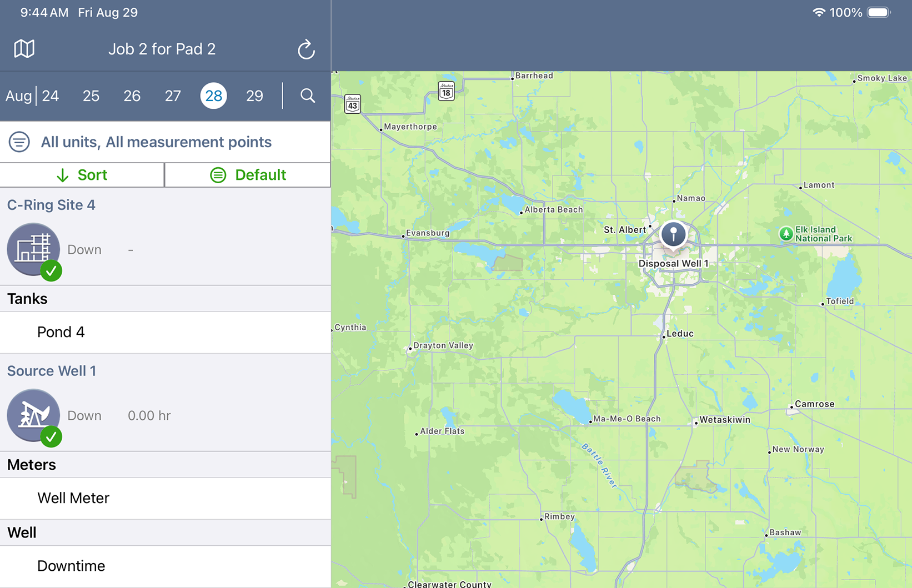Expand All units, All measurement points filter
Viewport: 912px width, 588px height.
pyautogui.click(x=156, y=142)
